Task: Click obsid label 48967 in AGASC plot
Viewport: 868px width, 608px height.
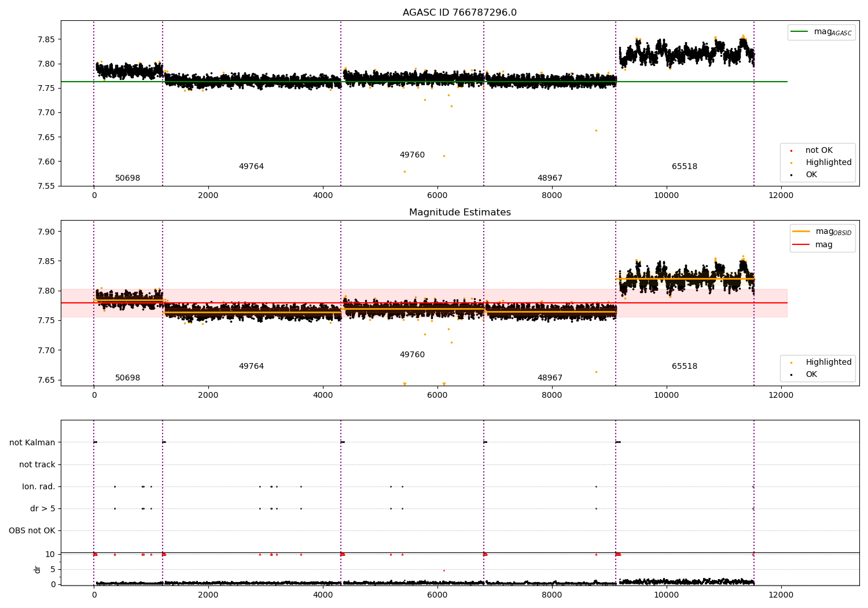Action: (x=550, y=178)
